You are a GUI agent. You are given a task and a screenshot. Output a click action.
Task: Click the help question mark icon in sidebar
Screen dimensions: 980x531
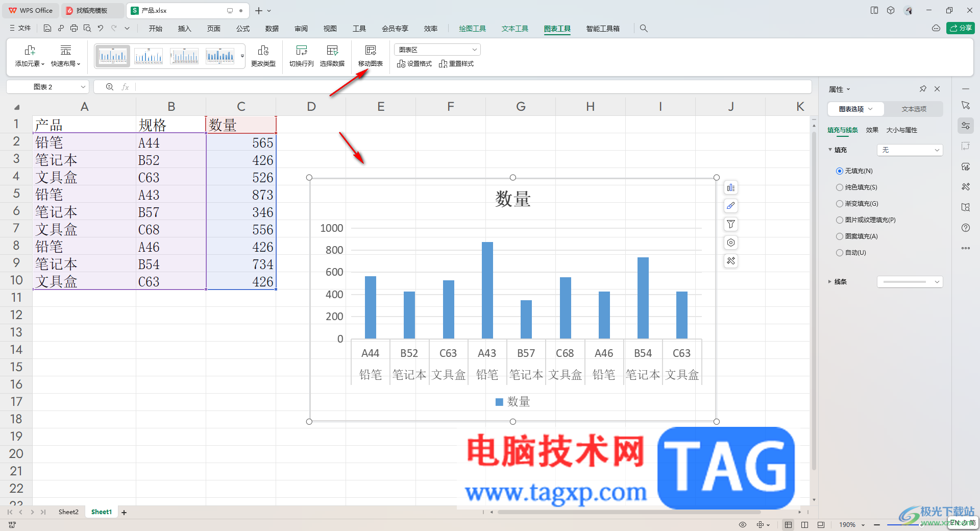coord(966,228)
